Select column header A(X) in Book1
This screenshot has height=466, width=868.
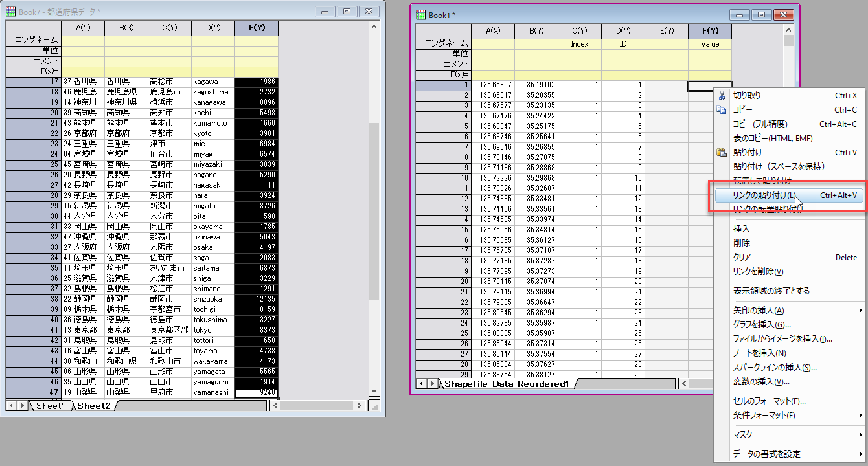click(x=493, y=31)
